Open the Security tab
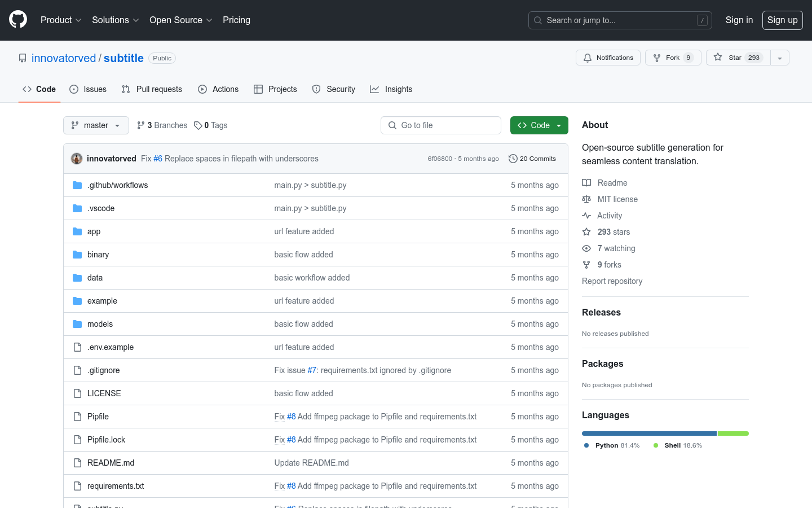Image resolution: width=812 pixels, height=508 pixels. tap(334, 89)
